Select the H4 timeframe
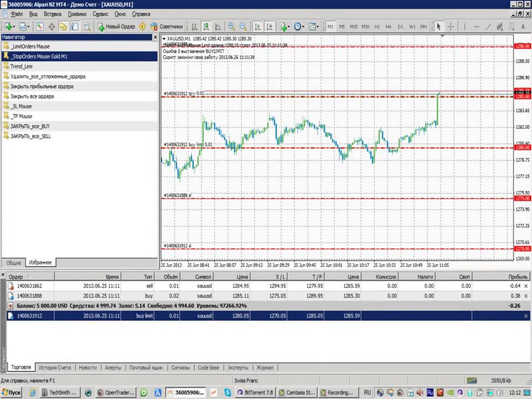Image resolution: width=532 pixels, height=399 pixels. 388,27
